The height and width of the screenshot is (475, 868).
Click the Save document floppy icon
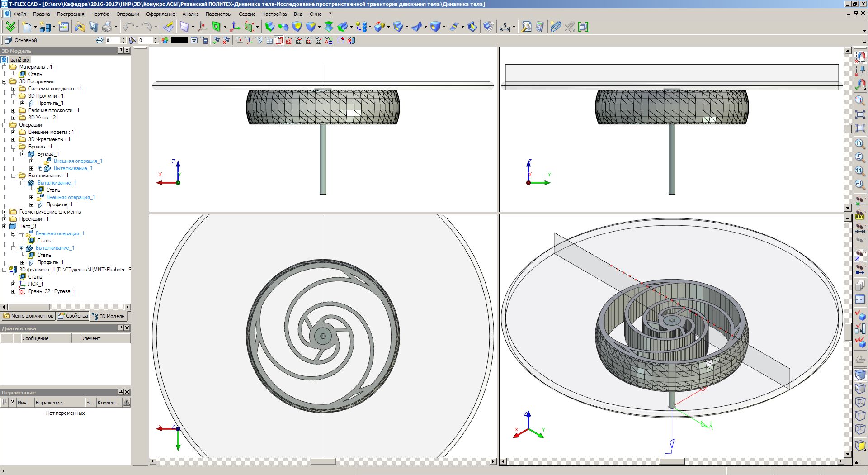(94, 27)
